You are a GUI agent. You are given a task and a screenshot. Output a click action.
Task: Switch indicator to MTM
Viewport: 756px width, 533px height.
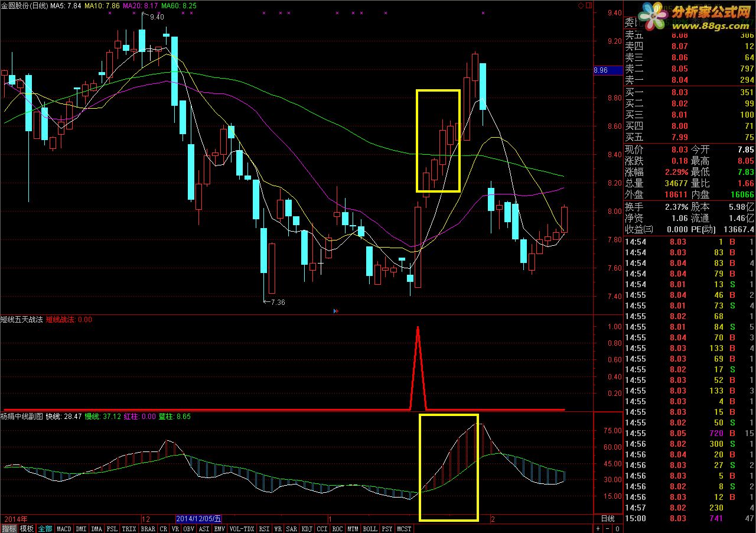(x=353, y=529)
